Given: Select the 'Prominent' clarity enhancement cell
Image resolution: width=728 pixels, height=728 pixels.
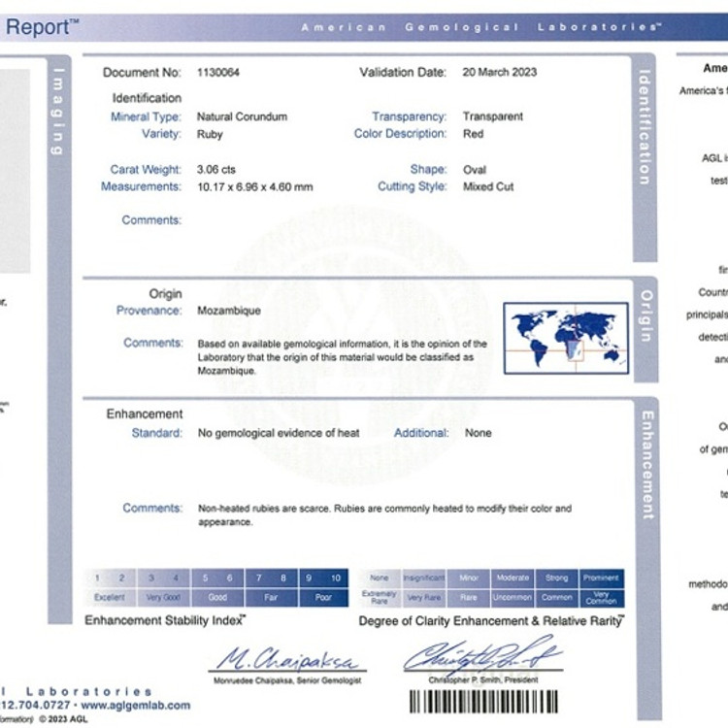Looking at the screenshot, I should click(x=601, y=578).
